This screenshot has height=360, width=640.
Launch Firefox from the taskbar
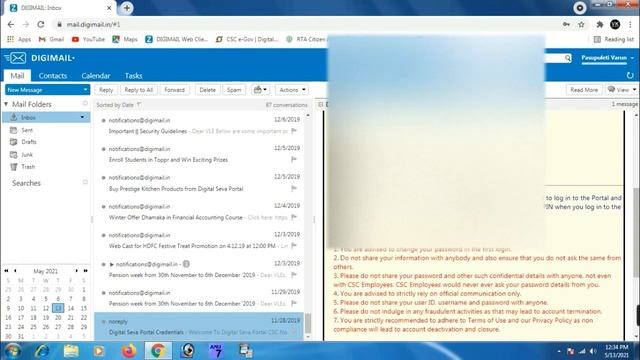(129, 351)
